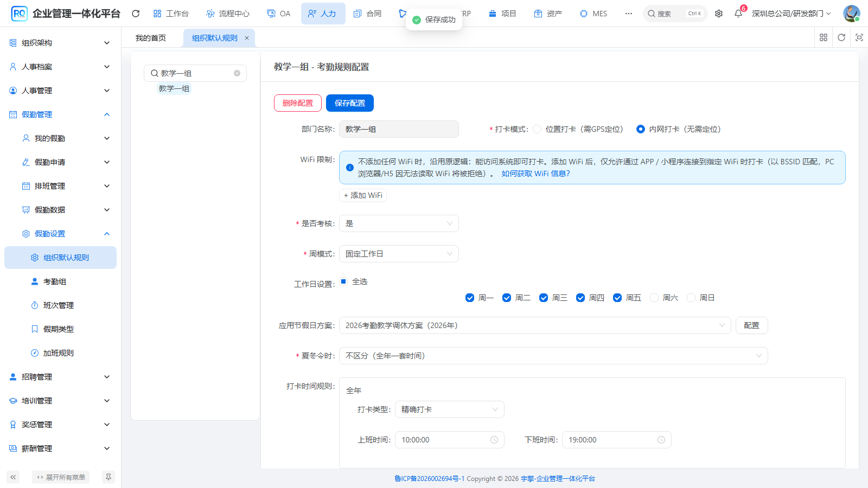Expand 招聘管理 sidebar menu
Image resolution: width=868 pixels, height=488 pixels.
tap(60, 377)
